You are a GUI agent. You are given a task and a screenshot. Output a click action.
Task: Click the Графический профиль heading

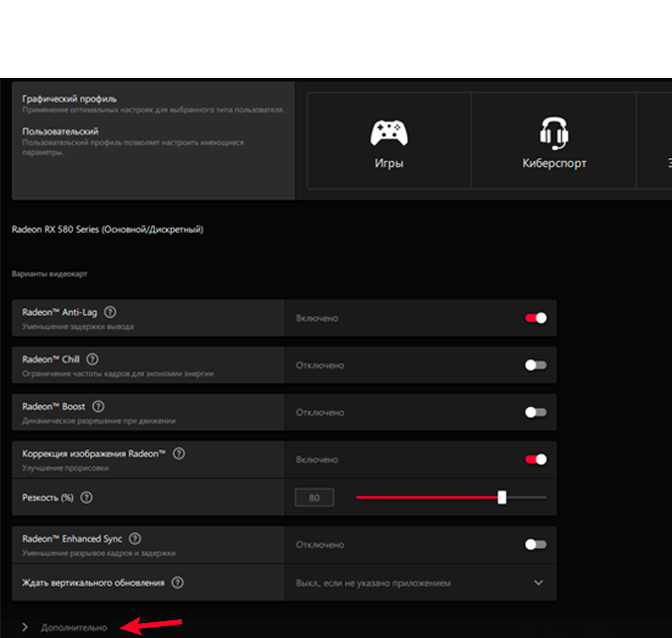(x=69, y=99)
